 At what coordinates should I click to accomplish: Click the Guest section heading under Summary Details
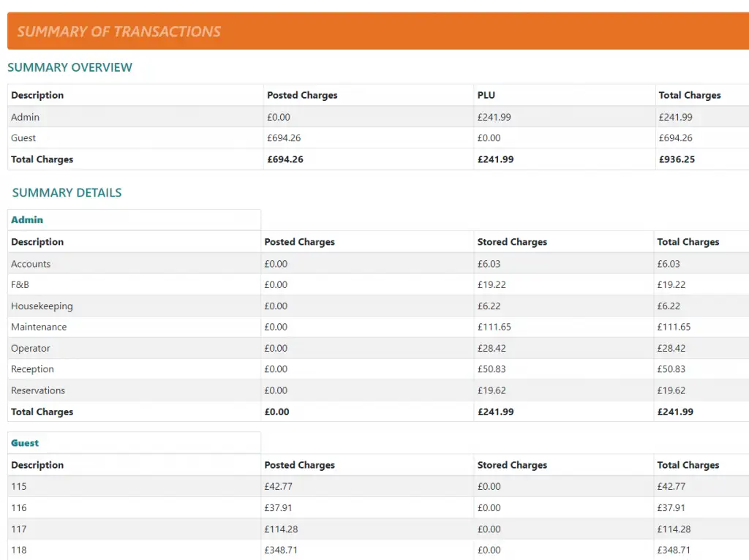[x=25, y=443]
